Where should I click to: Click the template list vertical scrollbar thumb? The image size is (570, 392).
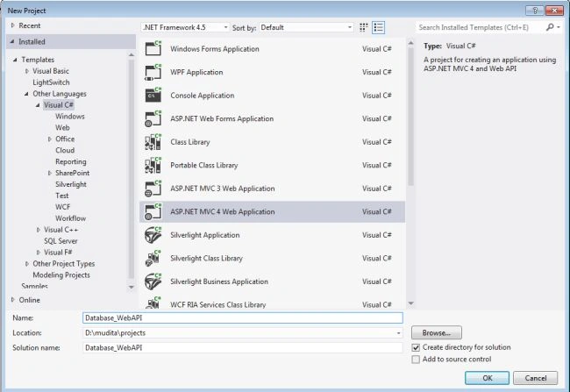click(410, 117)
